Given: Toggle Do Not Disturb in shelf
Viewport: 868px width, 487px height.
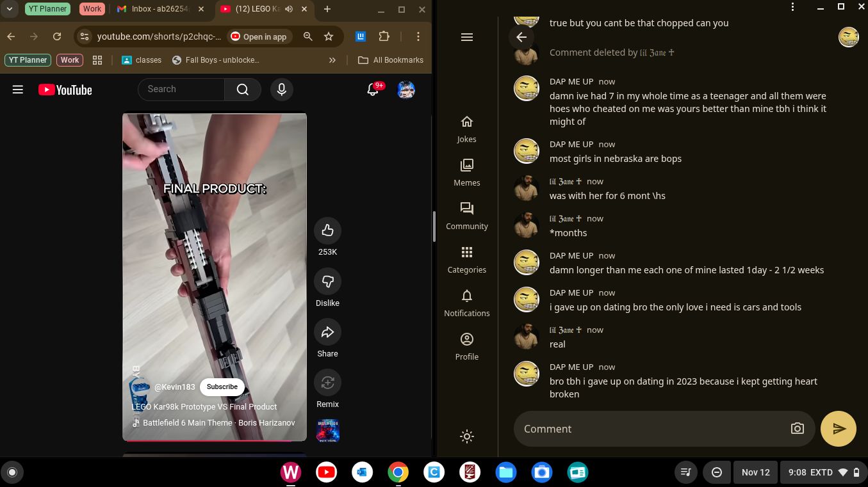Looking at the screenshot, I should click(x=717, y=472).
